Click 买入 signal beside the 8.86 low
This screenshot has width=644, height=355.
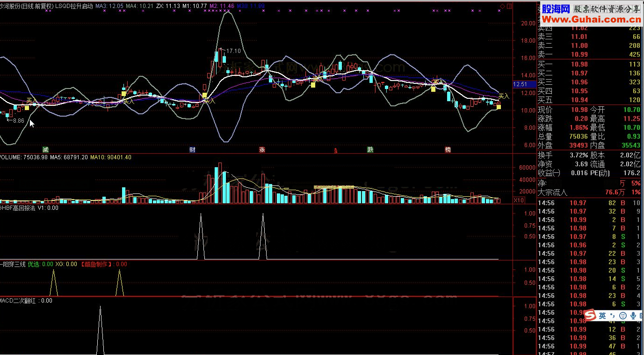point(31,100)
